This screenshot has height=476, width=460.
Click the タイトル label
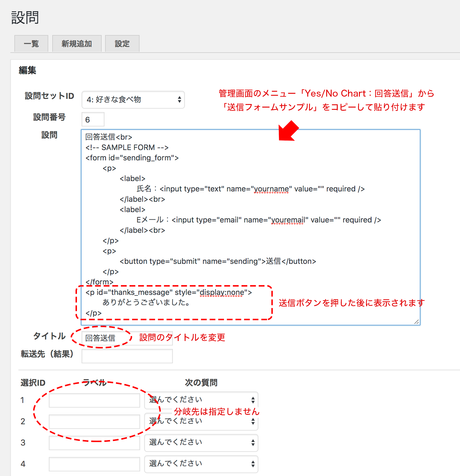click(x=49, y=336)
